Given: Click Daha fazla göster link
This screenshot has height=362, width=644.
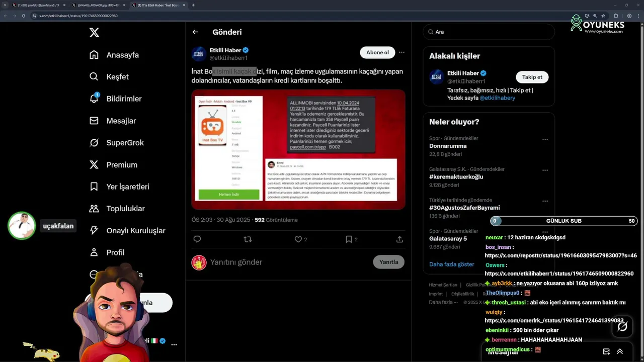Looking at the screenshot, I should (x=452, y=264).
